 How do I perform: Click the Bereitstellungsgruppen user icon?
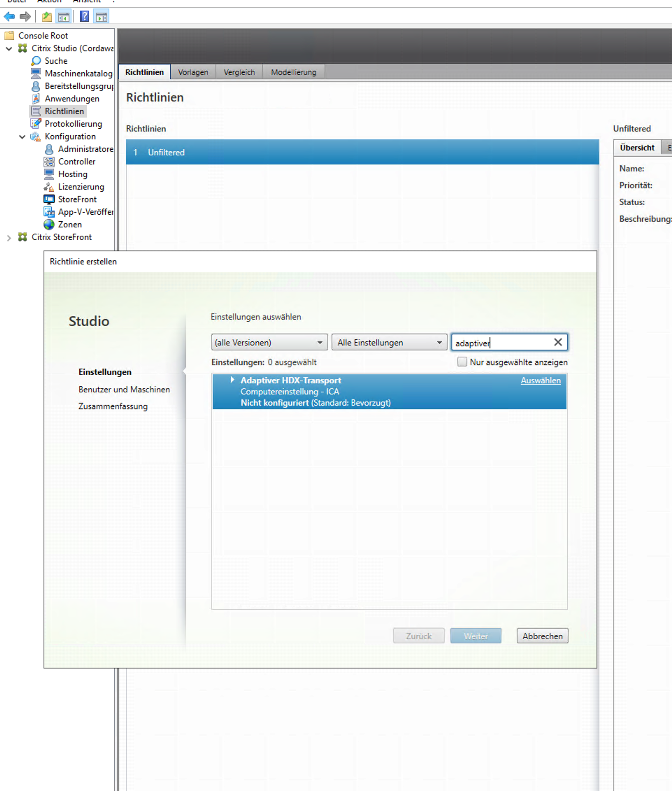[x=36, y=86]
